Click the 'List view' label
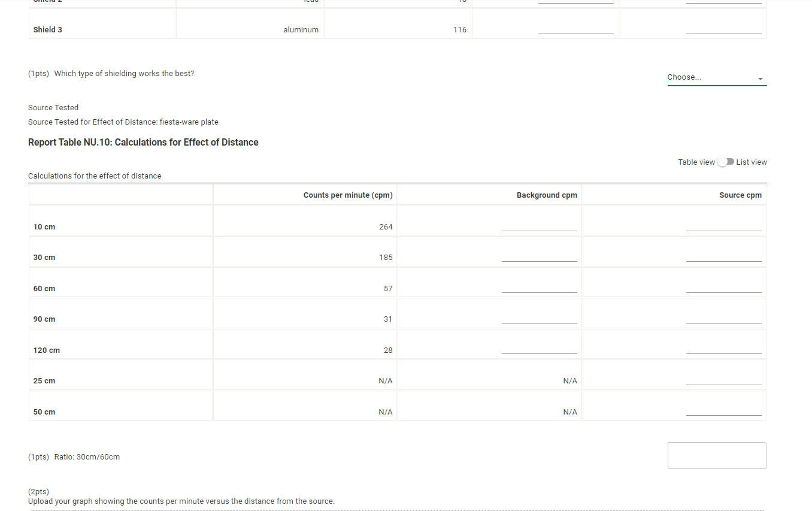 (x=752, y=162)
